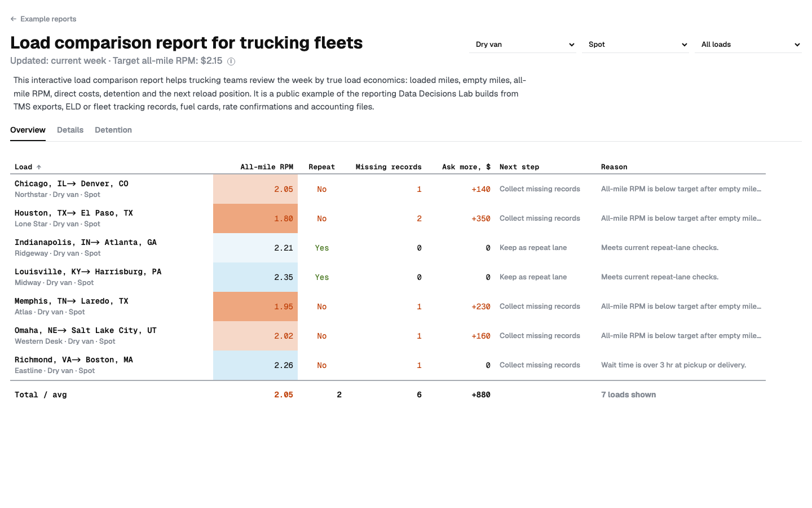Sort by the Ask more, $ column

point(466,167)
